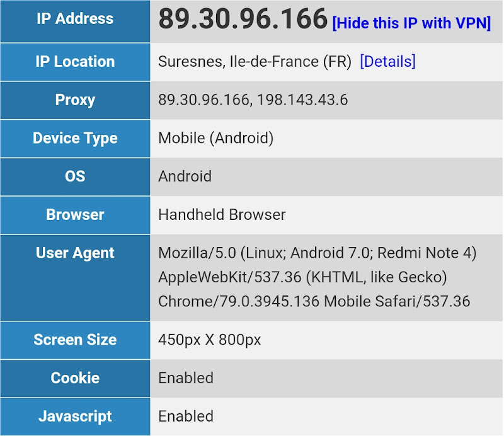This screenshot has width=504, height=436.
Task: Select the OS value 'Android'
Action: tap(185, 176)
